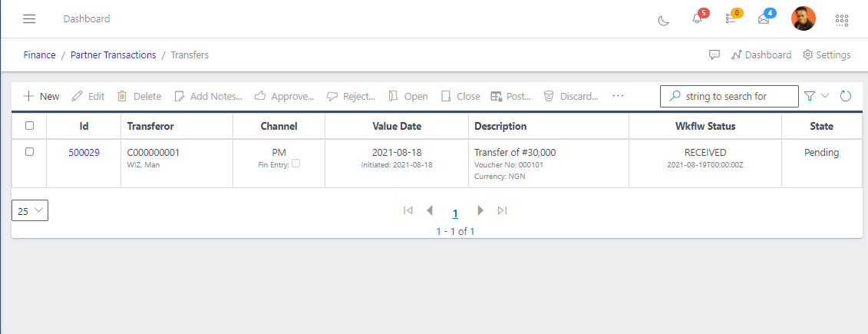Navigate to Partner Transactions breadcrumb
The height and width of the screenshot is (334, 868).
tap(114, 55)
